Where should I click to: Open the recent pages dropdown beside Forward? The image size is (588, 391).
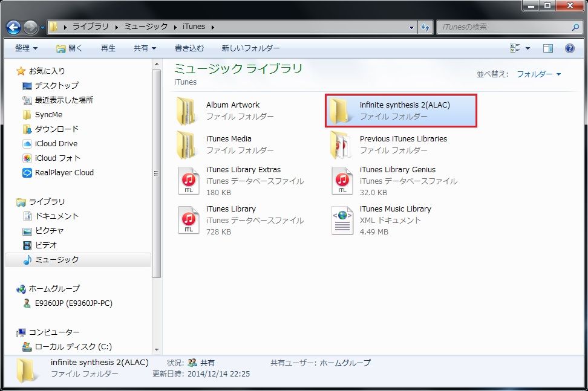click(42, 27)
